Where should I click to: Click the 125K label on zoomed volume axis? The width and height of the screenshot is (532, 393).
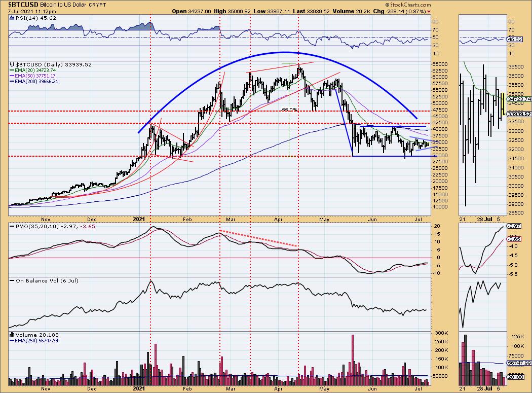pyautogui.click(x=518, y=337)
